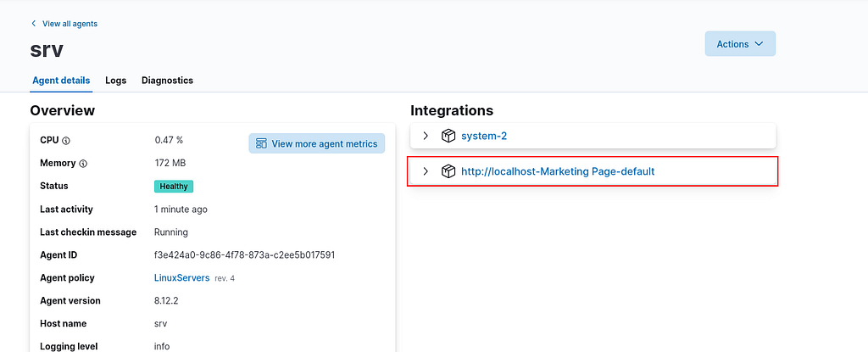
Task: Open http://localhost-Marketing Page-default link
Action: pyautogui.click(x=558, y=172)
